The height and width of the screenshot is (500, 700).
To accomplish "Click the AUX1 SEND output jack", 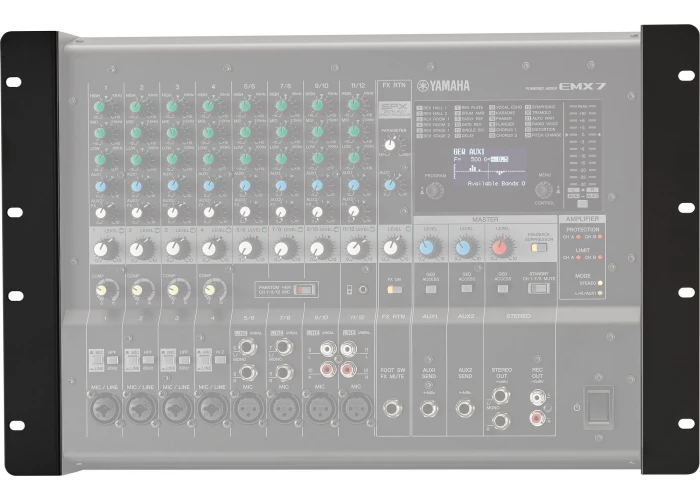I will 428,408.
